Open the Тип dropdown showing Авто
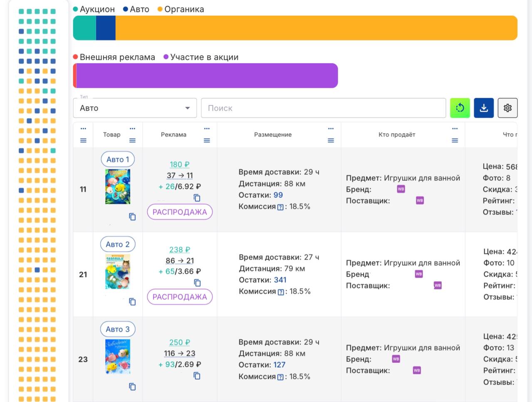This screenshot has width=532, height=402. (x=135, y=108)
